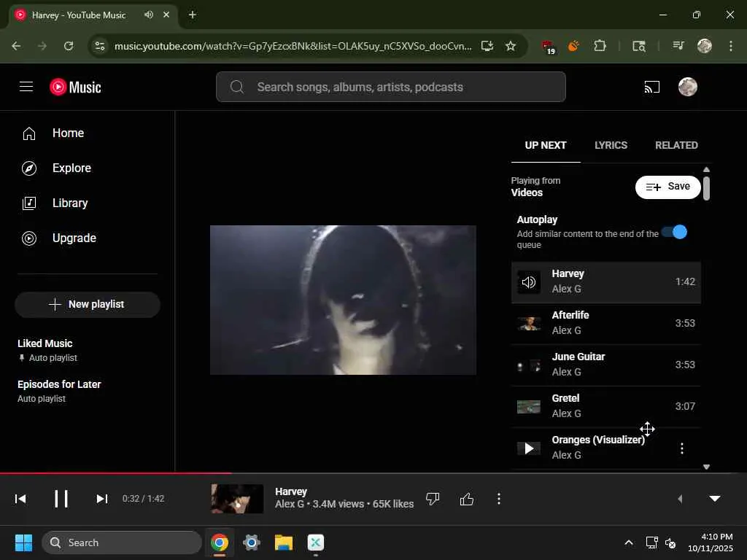Viewport: 747px width, 560px height.
Task: Create a New playlist
Action: 88,304
